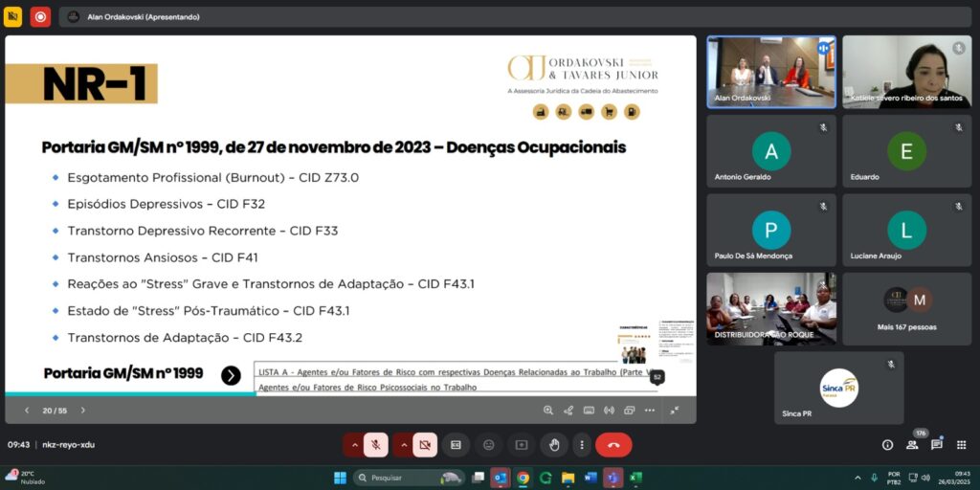Image resolution: width=980 pixels, height=490 pixels.
Task: Click the Mais 167 pessoas tile
Action: point(906,308)
